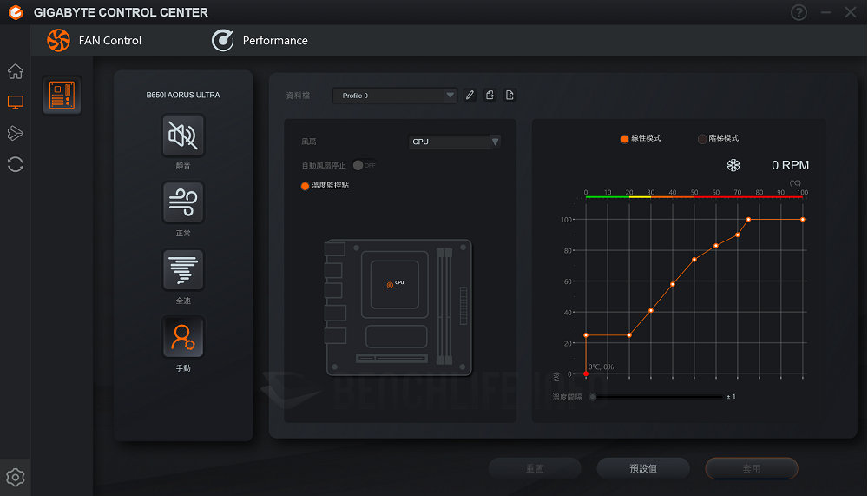Open the Home sidebar icon
The width and height of the screenshot is (868, 496).
(x=16, y=71)
